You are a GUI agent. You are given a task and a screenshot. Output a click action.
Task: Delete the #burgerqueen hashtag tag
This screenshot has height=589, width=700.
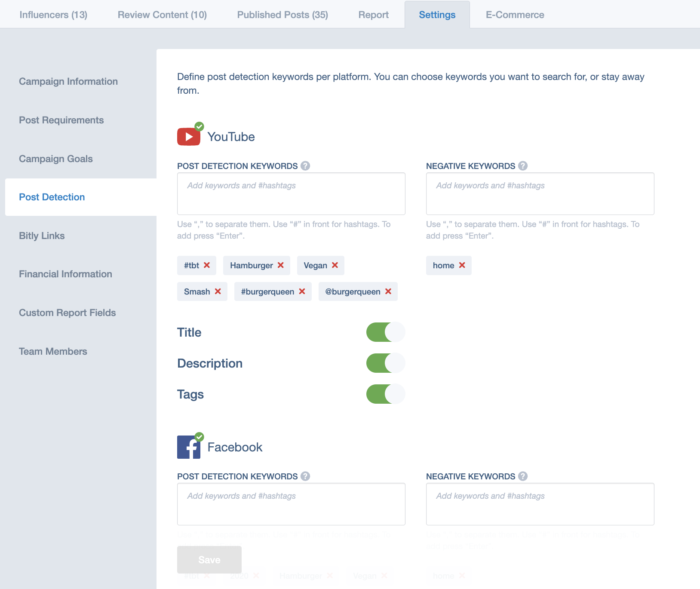pyautogui.click(x=302, y=291)
